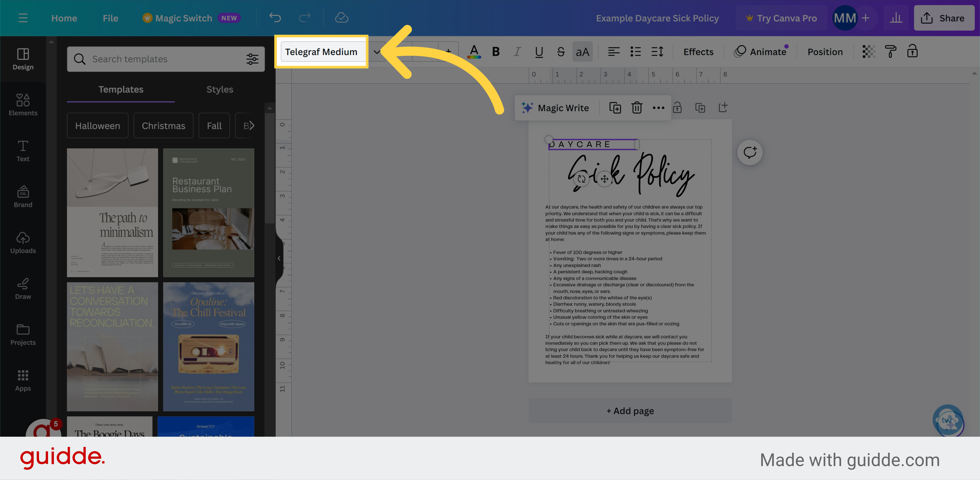
Task: Open the template search filter options
Action: (x=252, y=59)
